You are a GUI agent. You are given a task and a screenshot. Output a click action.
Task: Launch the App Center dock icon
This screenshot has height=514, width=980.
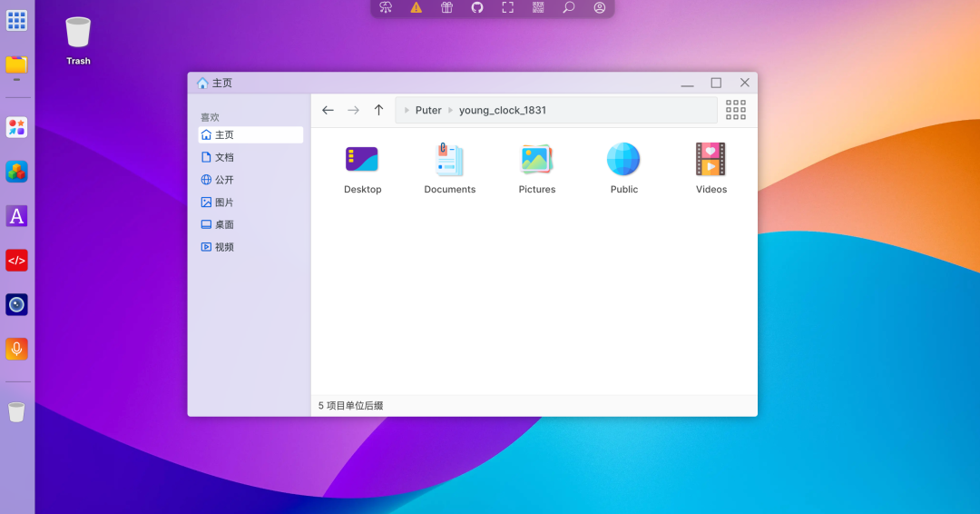click(x=16, y=127)
